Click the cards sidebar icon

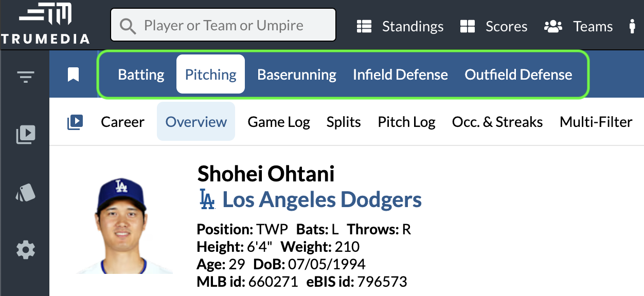[26, 192]
